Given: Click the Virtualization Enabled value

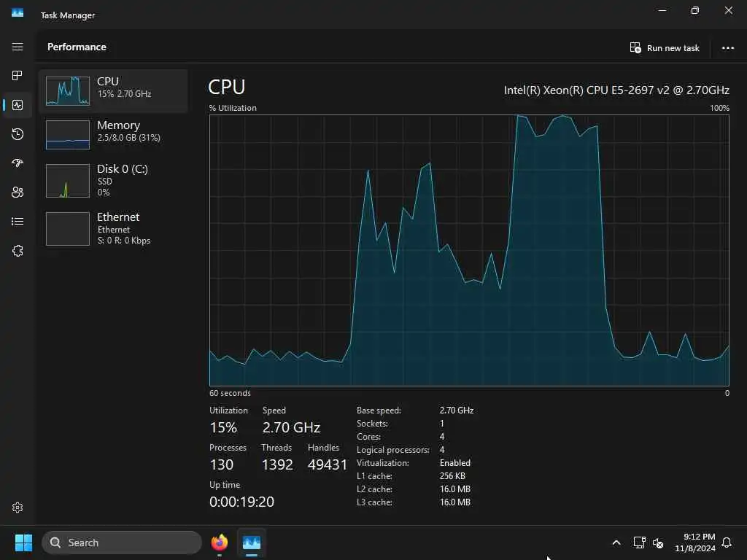Looking at the screenshot, I should coord(455,463).
